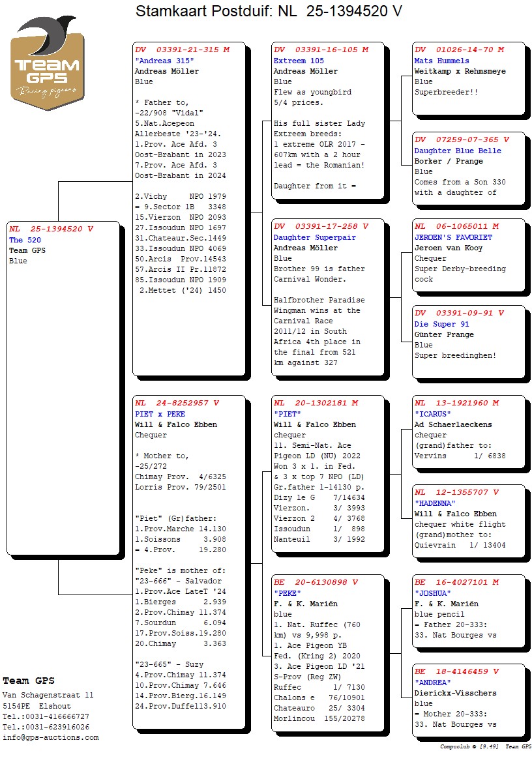Select the "ICARUS" pigeon name

point(434,414)
